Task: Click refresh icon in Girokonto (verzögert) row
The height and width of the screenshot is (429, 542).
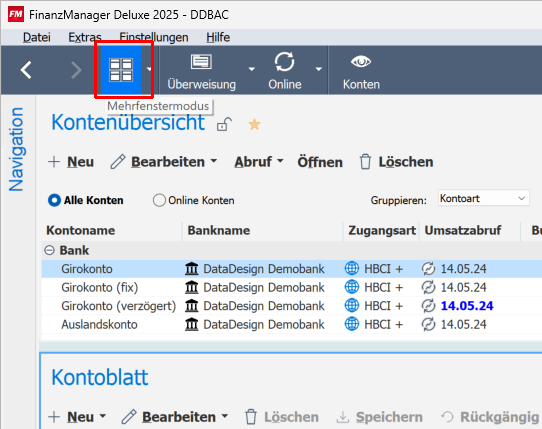Action: (x=429, y=306)
